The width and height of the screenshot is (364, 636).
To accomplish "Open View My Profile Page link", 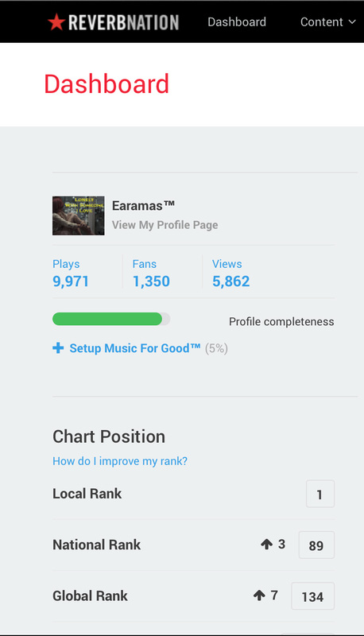I will point(165,225).
